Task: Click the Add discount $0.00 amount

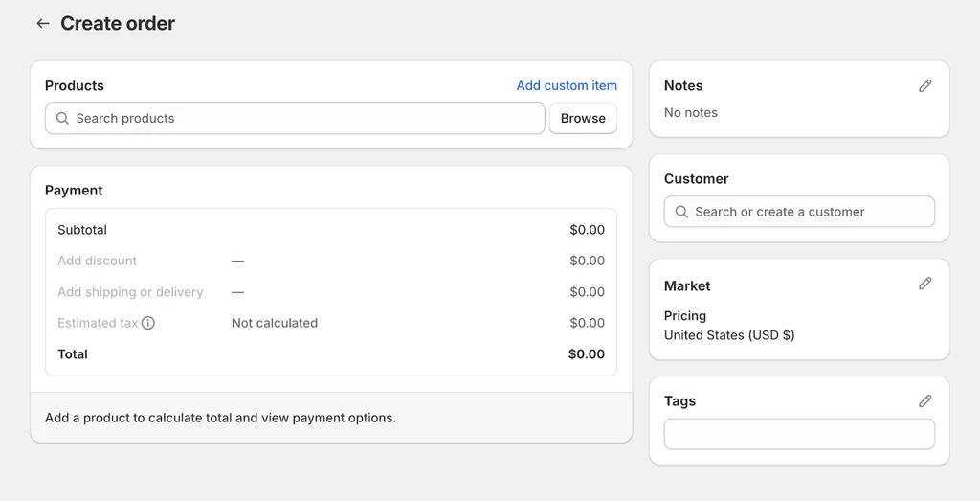Action: point(587,261)
